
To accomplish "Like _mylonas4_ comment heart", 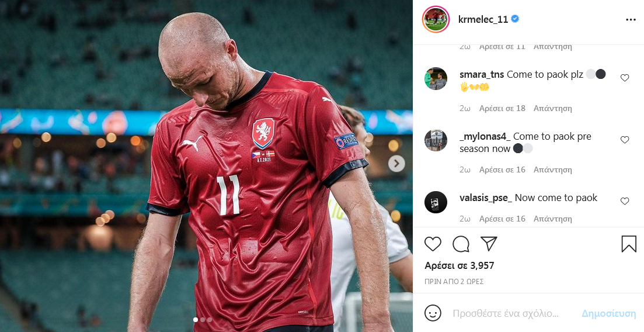I will tap(625, 140).
